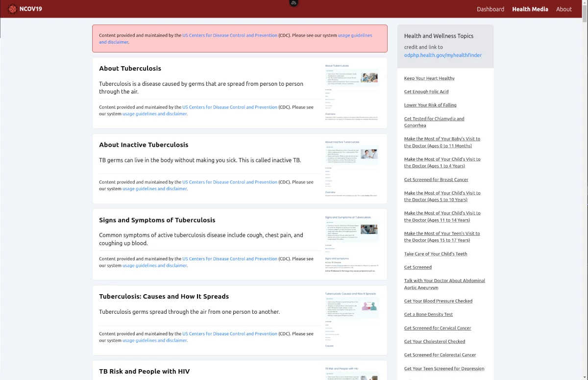
Task: Open the Dashboard page from navigation
Action: 490,9
